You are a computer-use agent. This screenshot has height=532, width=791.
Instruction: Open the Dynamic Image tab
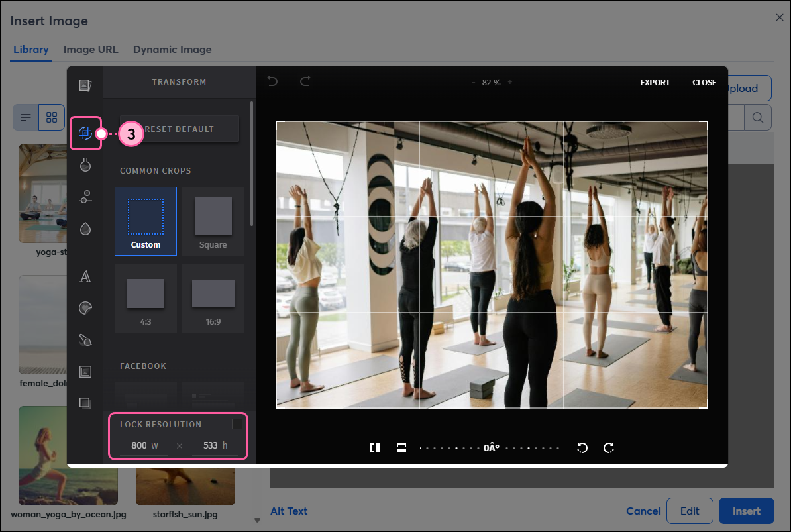click(172, 50)
